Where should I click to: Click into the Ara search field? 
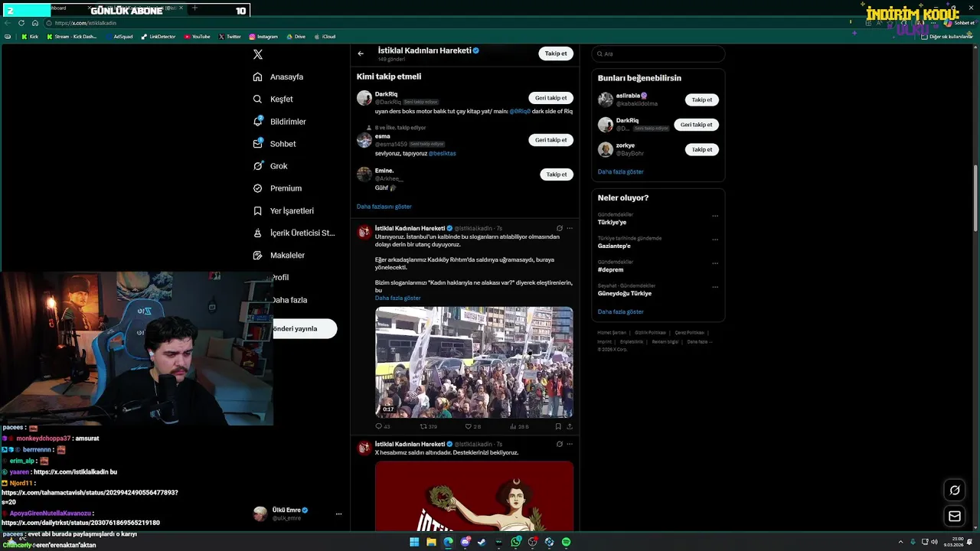[658, 54]
